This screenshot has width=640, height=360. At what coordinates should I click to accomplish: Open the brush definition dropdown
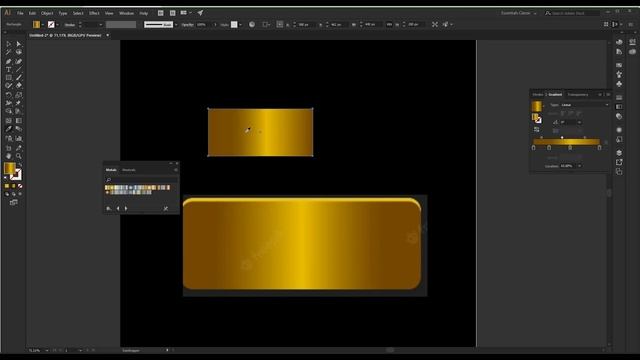coord(176,24)
